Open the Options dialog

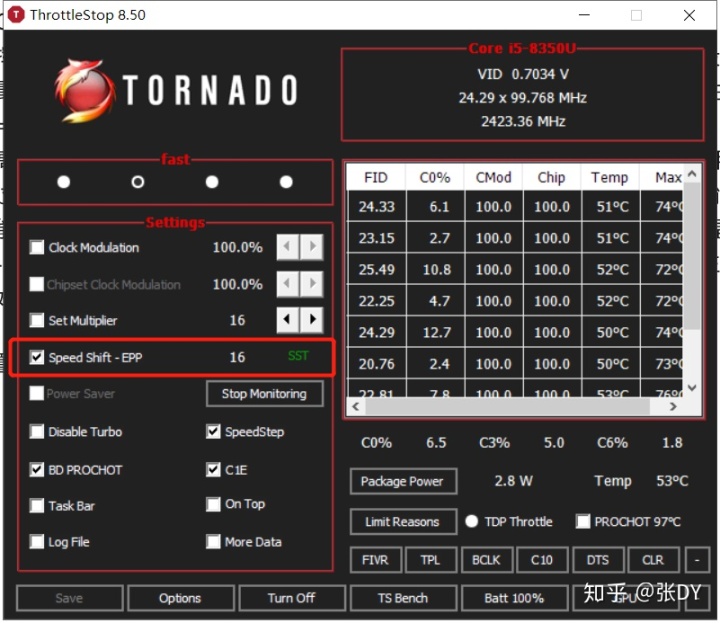181,598
